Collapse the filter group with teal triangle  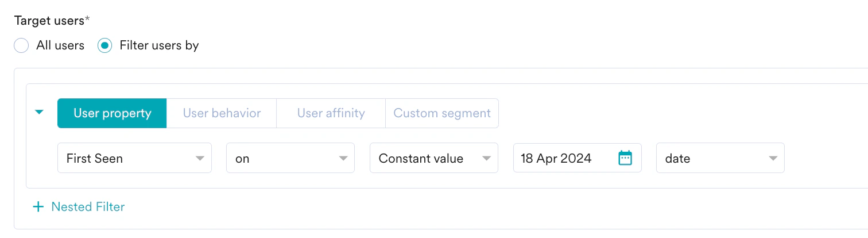(x=40, y=113)
